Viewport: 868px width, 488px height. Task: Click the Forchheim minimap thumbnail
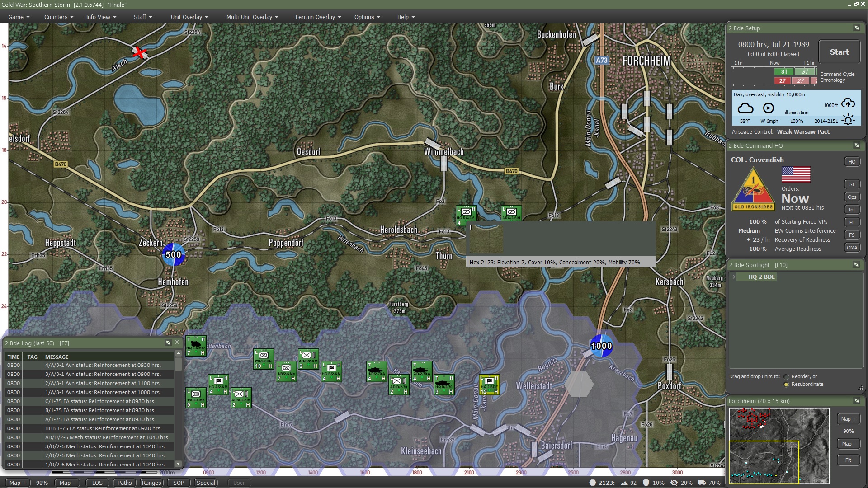pos(779,446)
